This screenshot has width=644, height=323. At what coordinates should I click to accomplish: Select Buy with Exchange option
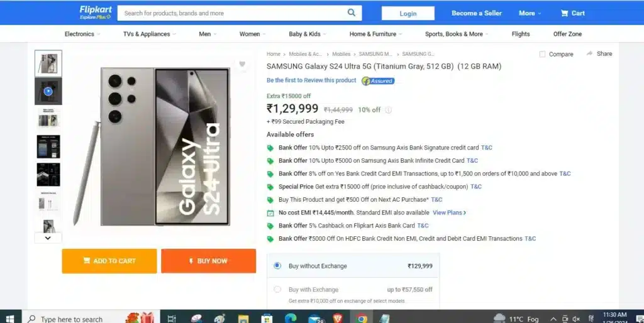point(277,289)
